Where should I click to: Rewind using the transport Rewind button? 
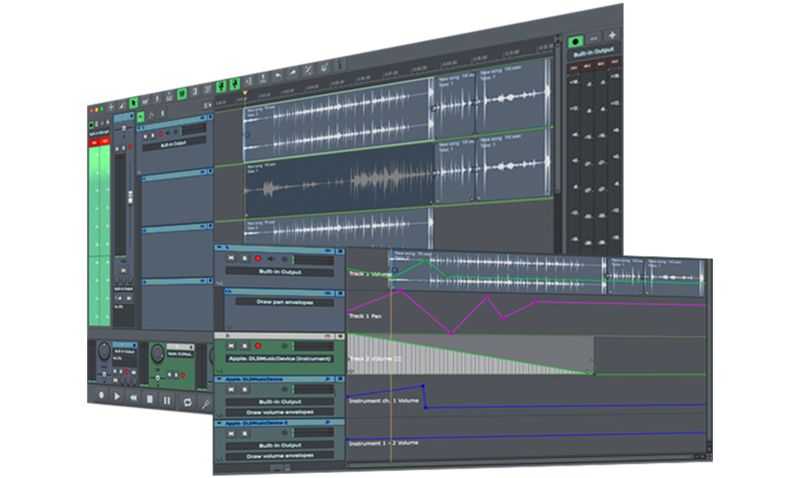(133, 397)
